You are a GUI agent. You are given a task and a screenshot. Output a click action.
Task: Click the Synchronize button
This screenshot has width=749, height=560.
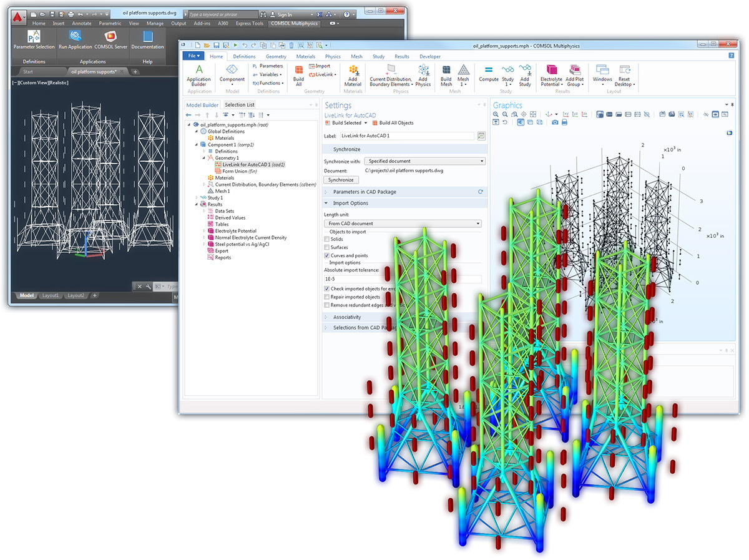341,180
